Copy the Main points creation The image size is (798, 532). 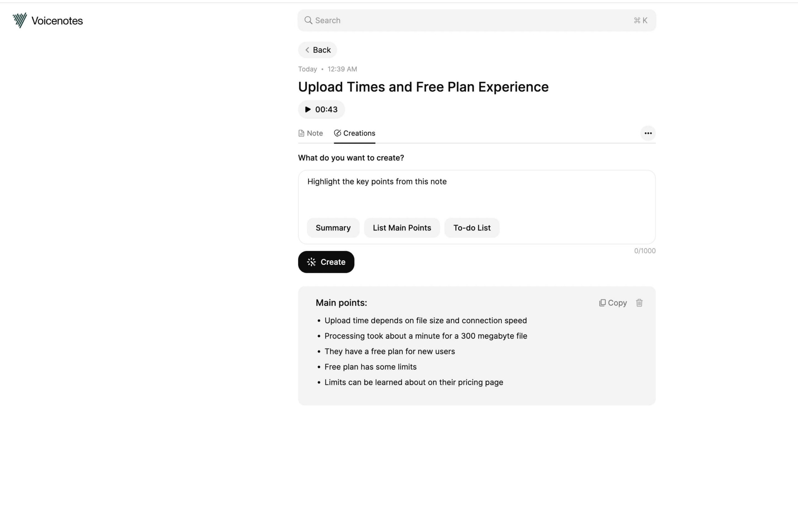[x=613, y=303]
